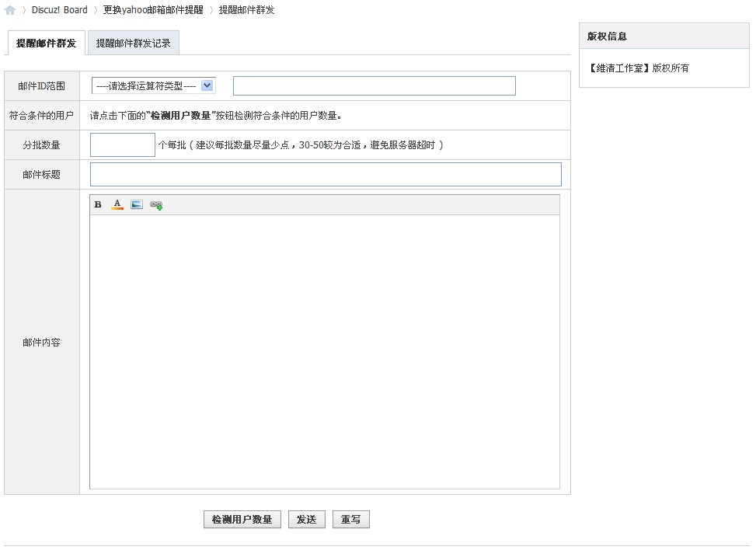Click the 发送 button
The width and height of the screenshot is (756, 550).
pos(307,519)
